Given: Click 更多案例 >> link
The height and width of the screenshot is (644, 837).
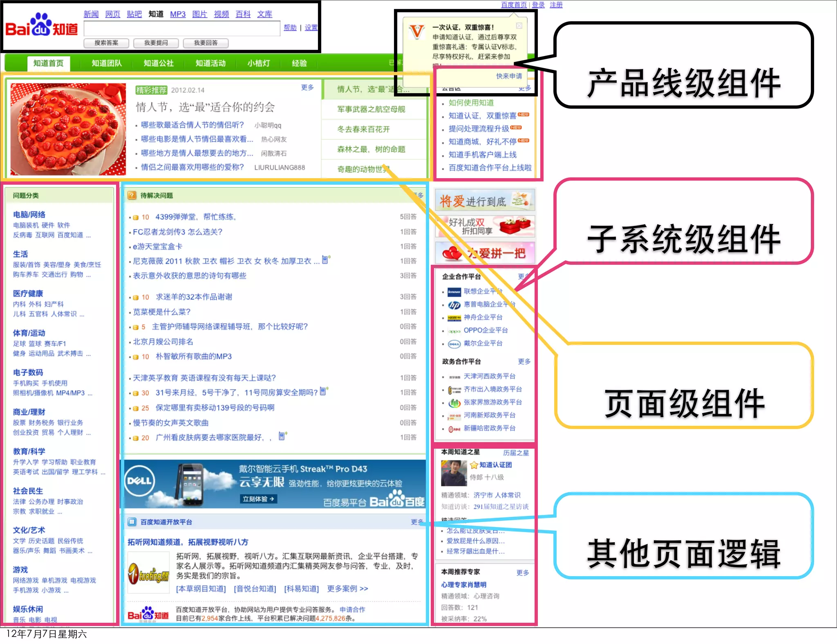Looking at the screenshot, I should (x=347, y=588).
